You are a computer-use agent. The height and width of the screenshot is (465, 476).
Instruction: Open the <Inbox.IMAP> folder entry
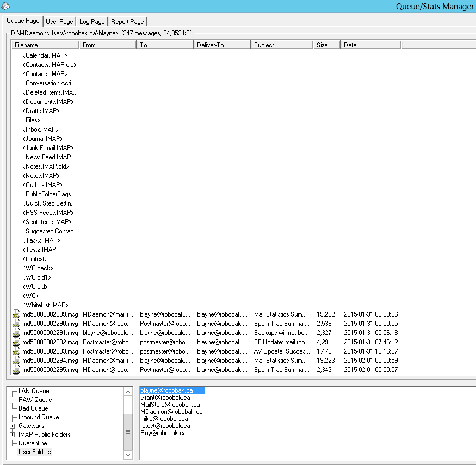41,129
